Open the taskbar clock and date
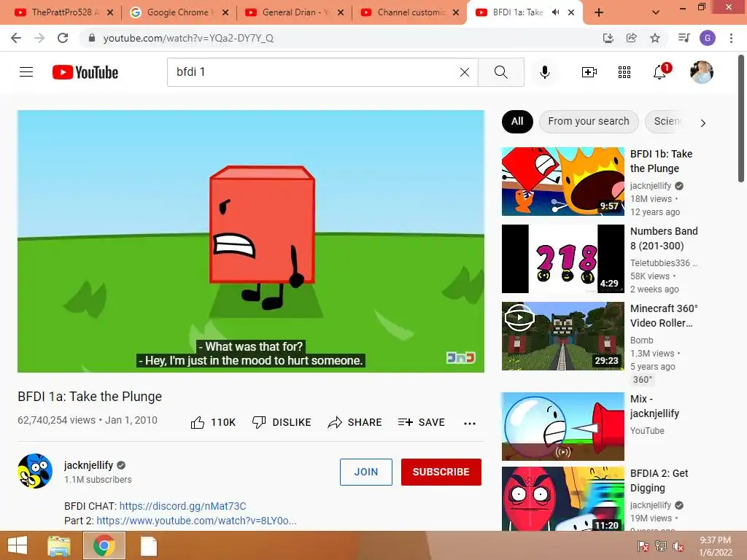 [x=715, y=546]
